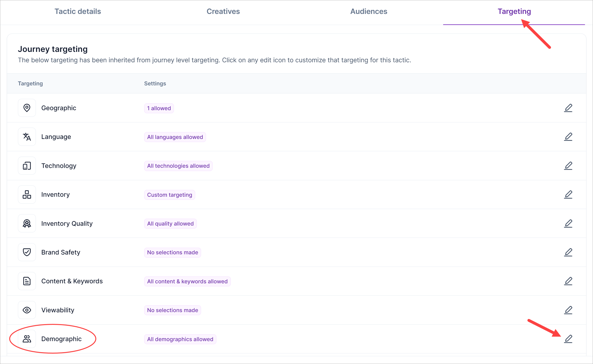Screen dimensions: 593x364
Task: Click the 'Custom targeting' Inventory badge
Action: click(x=169, y=195)
